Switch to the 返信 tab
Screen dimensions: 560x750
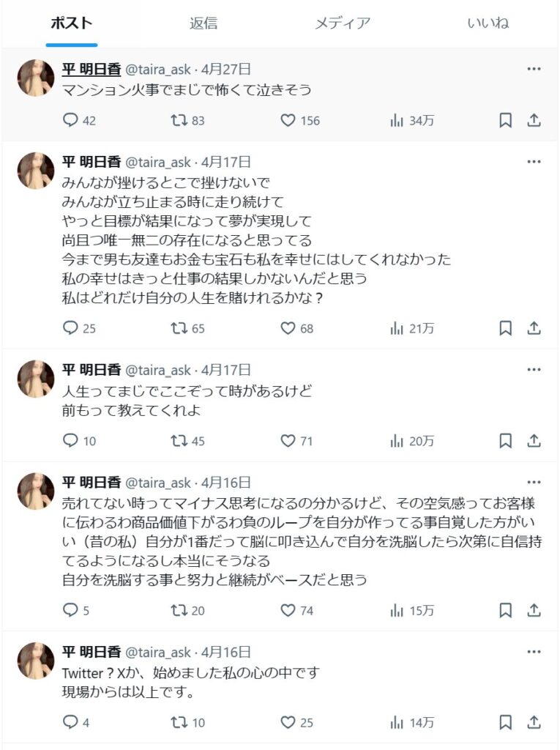click(204, 23)
